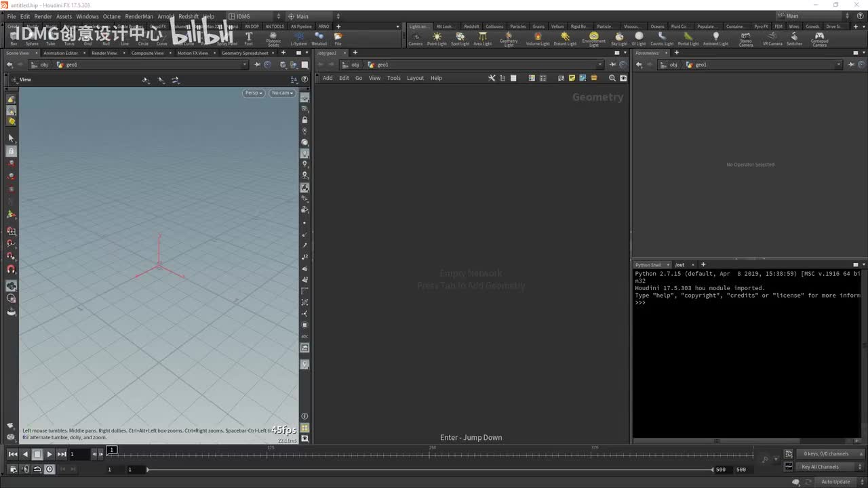868x488 pixels.
Task: Open the Persp viewport dropdown
Action: (x=254, y=93)
